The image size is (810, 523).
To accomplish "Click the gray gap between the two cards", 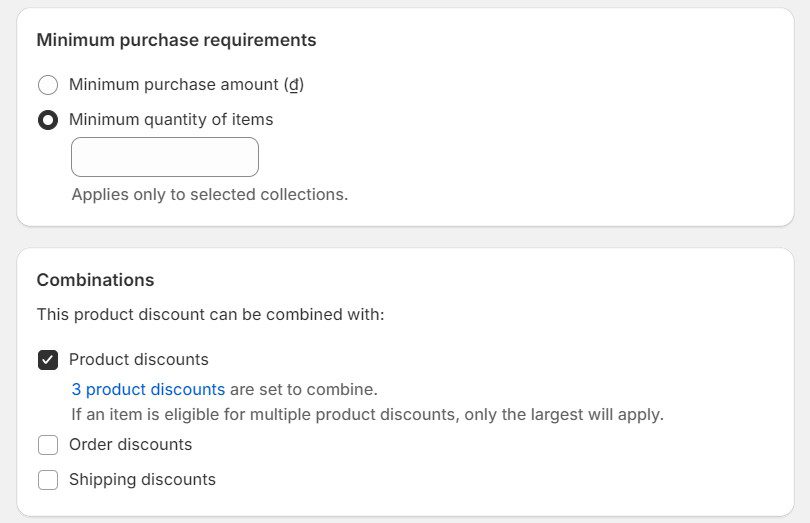I will click(405, 237).
